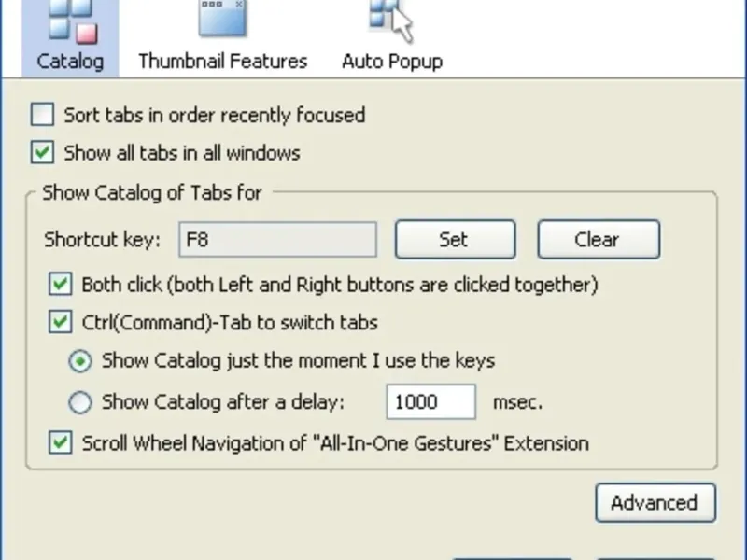Turn off Scroll Wheel Navigation checkbox
The width and height of the screenshot is (747, 560).
pyautogui.click(x=61, y=443)
